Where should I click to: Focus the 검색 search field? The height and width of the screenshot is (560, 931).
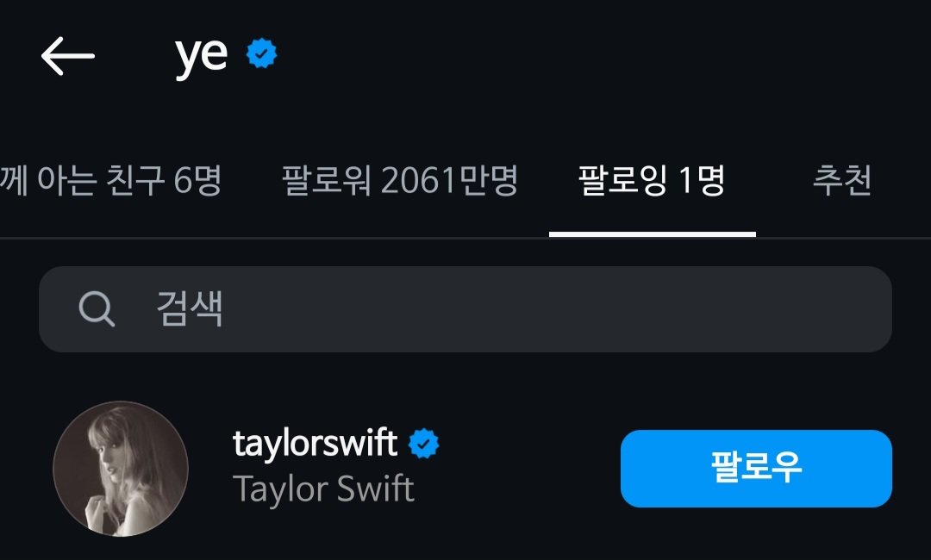tap(517, 308)
